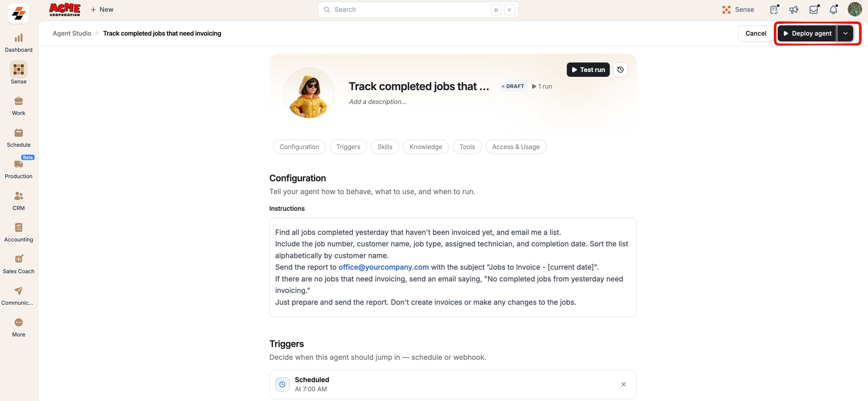Open Communications paper plane icon

pyautogui.click(x=18, y=290)
